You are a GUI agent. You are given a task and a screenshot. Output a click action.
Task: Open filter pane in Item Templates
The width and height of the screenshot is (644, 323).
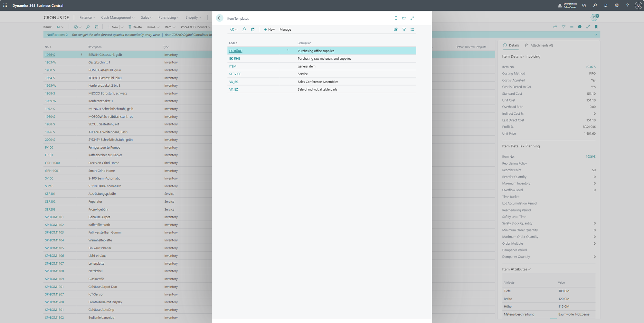coord(404,29)
